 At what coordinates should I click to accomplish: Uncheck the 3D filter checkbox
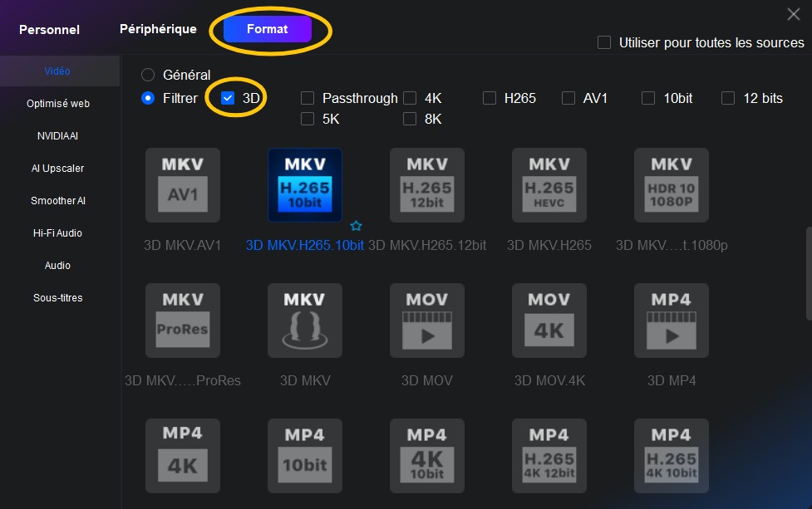click(228, 98)
